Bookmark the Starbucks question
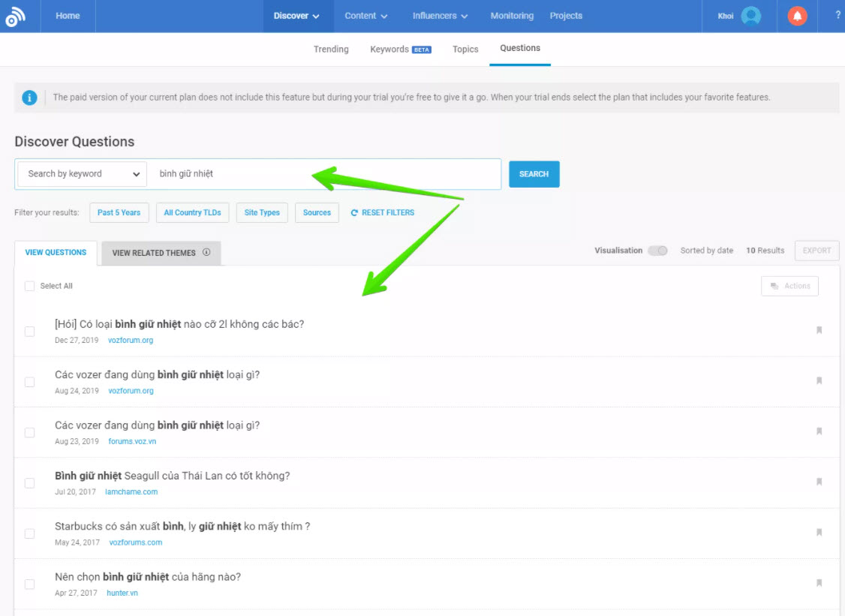Image resolution: width=845 pixels, height=616 pixels. coord(819,532)
